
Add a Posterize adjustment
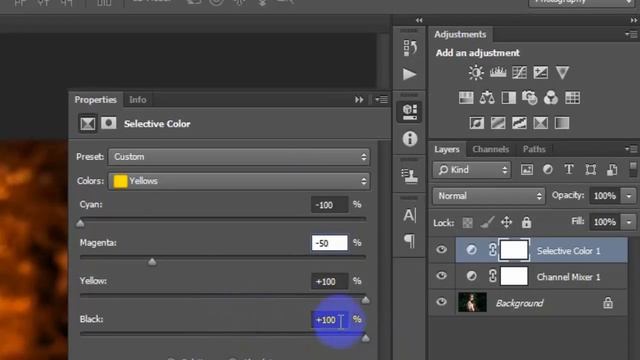click(498, 123)
